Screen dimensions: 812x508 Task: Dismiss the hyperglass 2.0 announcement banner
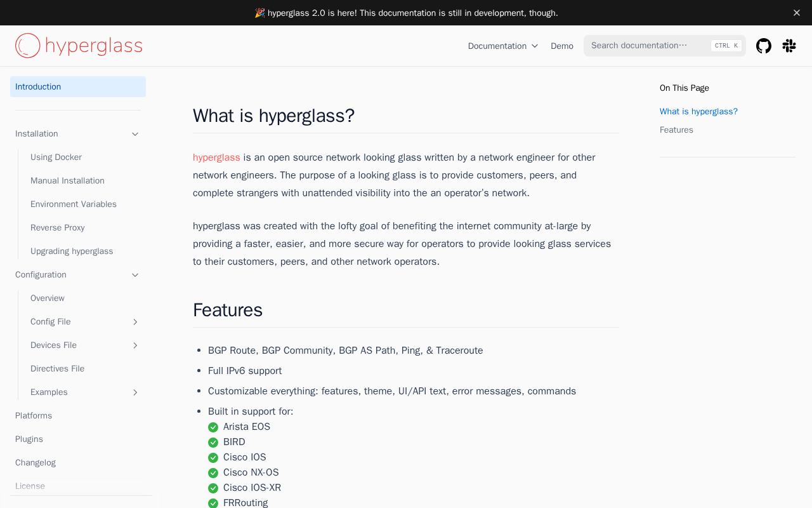pos(797,13)
